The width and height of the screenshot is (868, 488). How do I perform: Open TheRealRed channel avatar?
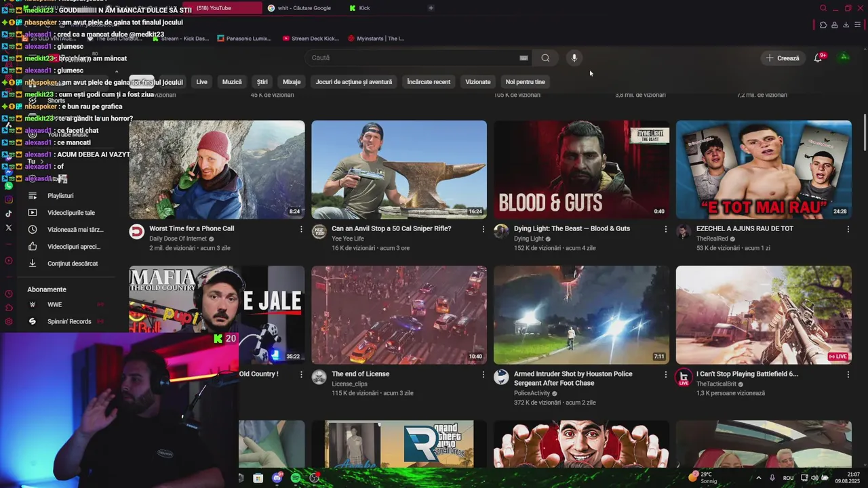[684, 232]
